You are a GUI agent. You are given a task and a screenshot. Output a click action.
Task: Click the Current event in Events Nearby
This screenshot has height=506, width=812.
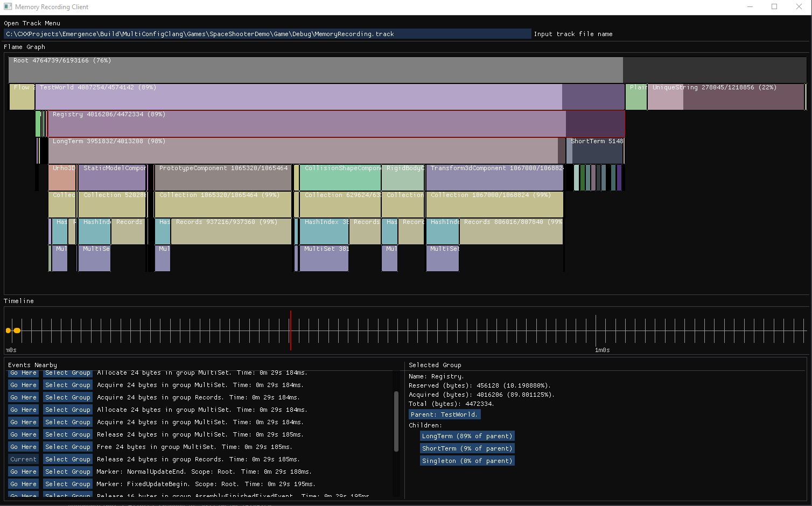[x=23, y=459]
